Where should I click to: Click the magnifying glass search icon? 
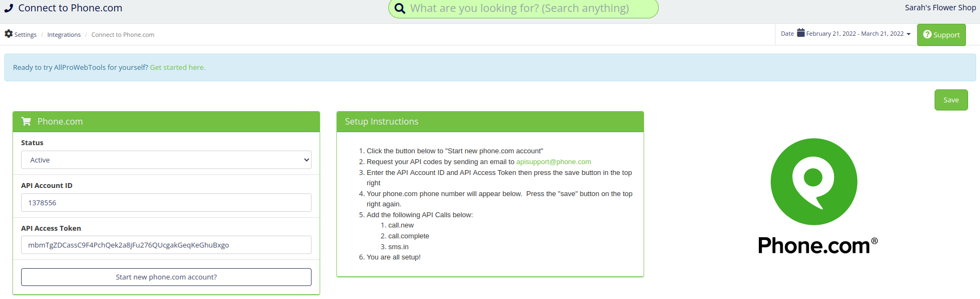pyautogui.click(x=400, y=8)
